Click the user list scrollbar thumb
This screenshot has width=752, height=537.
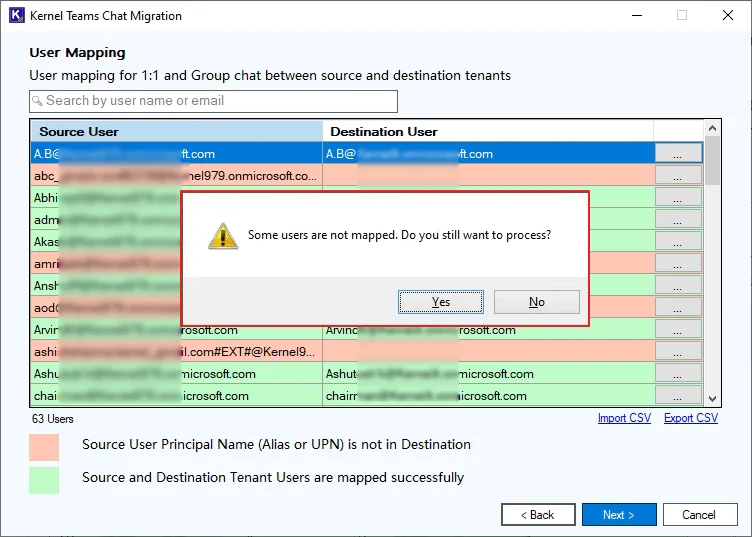(x=712, y=161)
